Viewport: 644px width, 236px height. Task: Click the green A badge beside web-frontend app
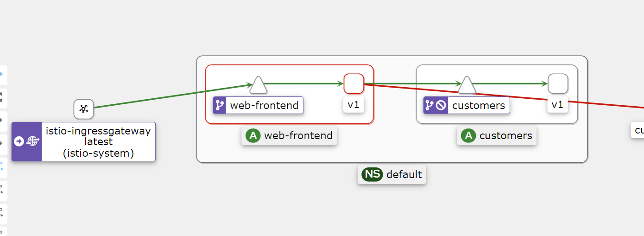click(253, 136)
